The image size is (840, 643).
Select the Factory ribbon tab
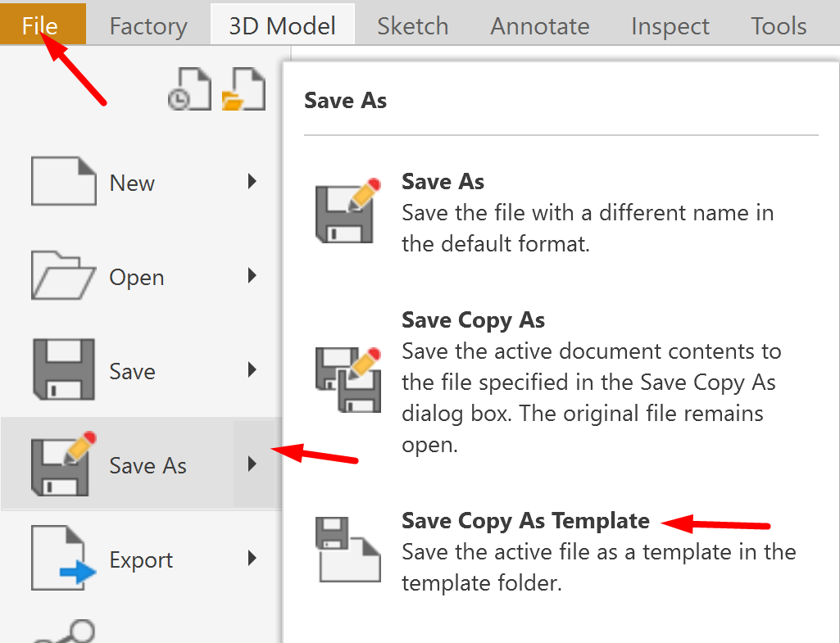(x=148, y=25)
